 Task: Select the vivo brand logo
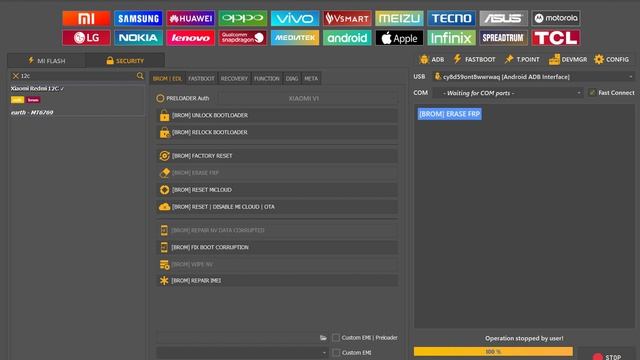(295, 18)
